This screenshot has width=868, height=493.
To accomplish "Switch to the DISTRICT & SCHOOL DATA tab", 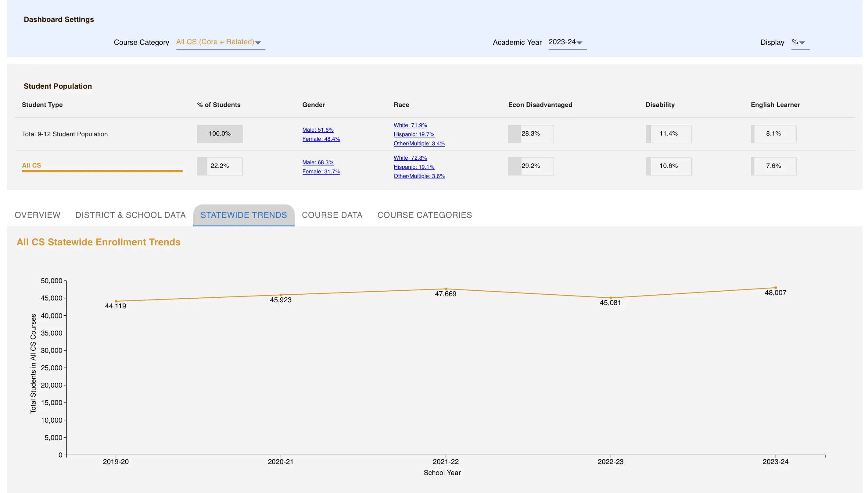I will (130, 215).
